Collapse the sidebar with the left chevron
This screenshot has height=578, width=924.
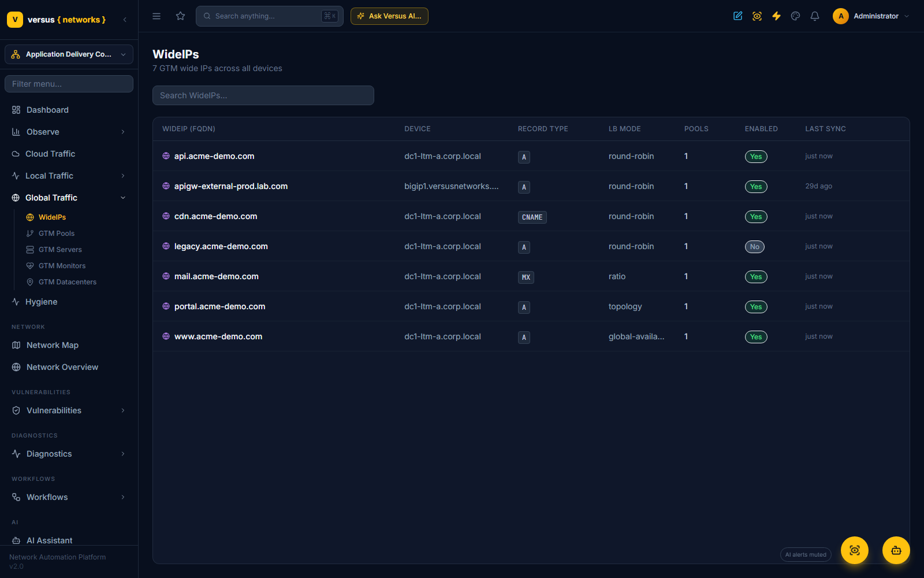tap(125, 20)
